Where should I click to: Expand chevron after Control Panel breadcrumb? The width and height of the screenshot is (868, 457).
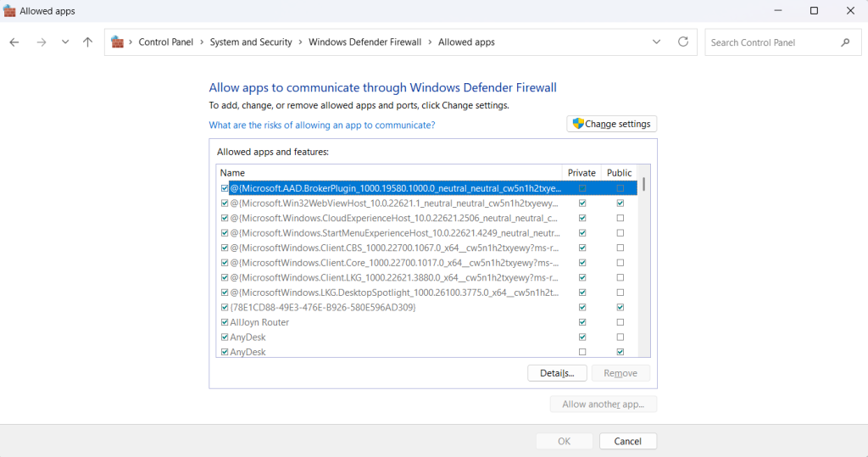point(202,42)
